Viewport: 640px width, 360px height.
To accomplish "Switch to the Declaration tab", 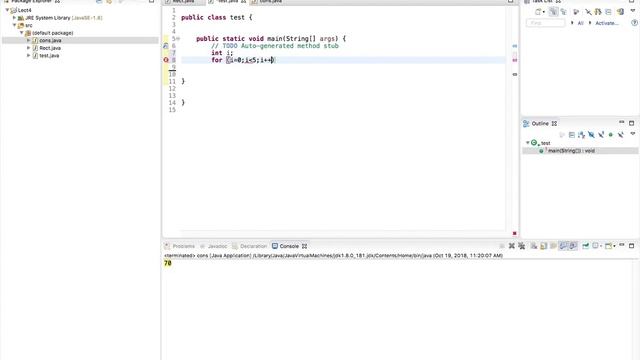I will point(249,246).
